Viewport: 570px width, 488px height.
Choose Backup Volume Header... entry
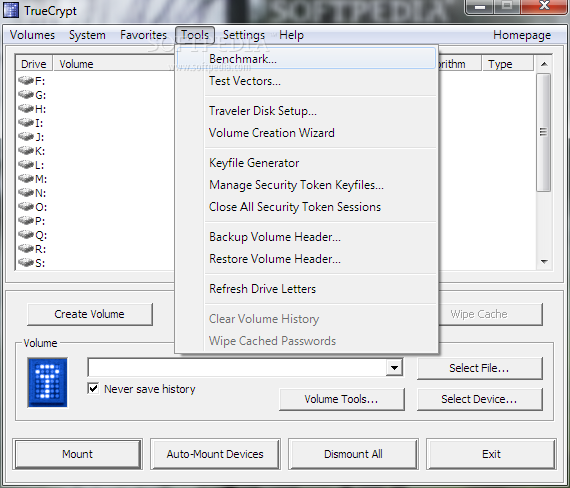pyautogui.click(x=306, y=237)
